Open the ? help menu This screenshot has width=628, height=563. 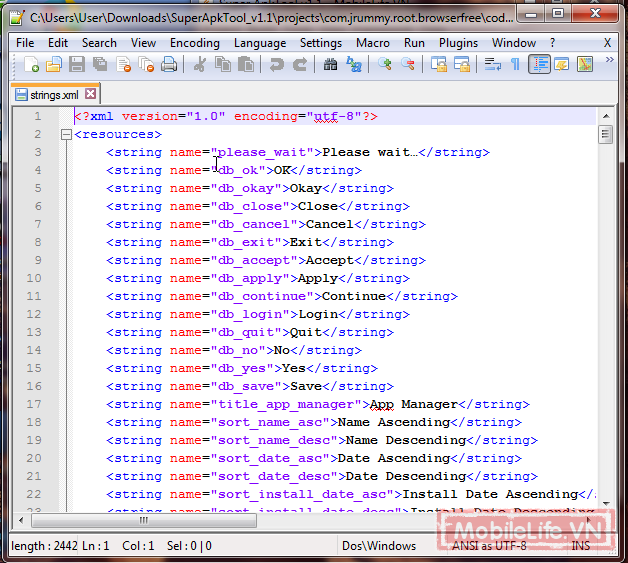click(x=553, y=43)
